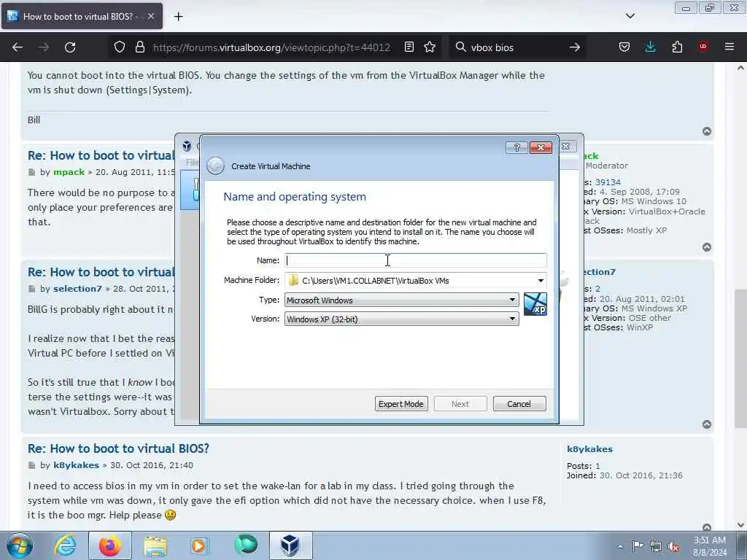Click the VirtualBox cube icon in Manager title bar
Image resolution: width=747 pixels, height=560 pixels.
pyautogui.click(x=187, y=146)
